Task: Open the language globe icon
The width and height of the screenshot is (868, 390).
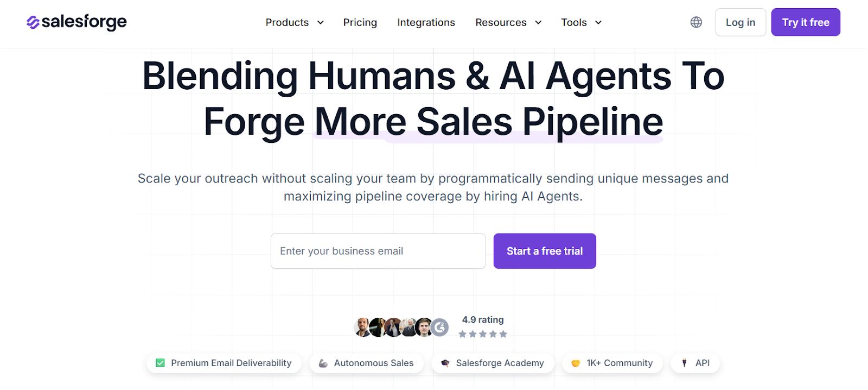Action: click(x=695, y=22)
